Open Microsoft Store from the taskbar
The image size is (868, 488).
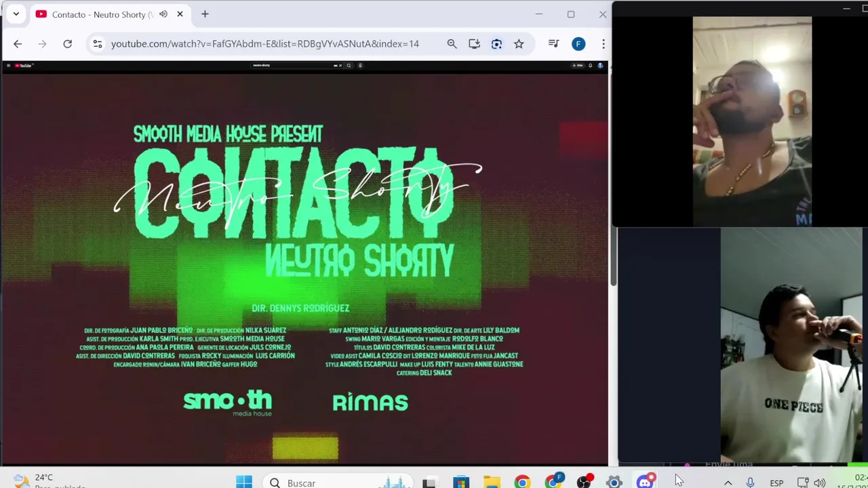click(x=461, y=483)
